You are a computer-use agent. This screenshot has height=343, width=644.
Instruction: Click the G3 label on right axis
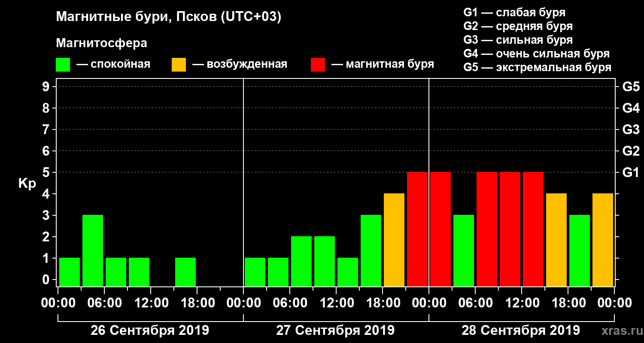pyautogui.click(x=631, y=130)
